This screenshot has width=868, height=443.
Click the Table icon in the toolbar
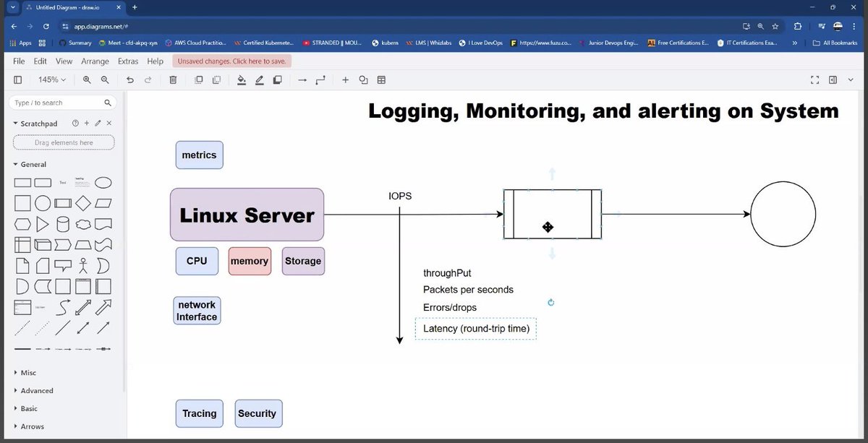381,79
